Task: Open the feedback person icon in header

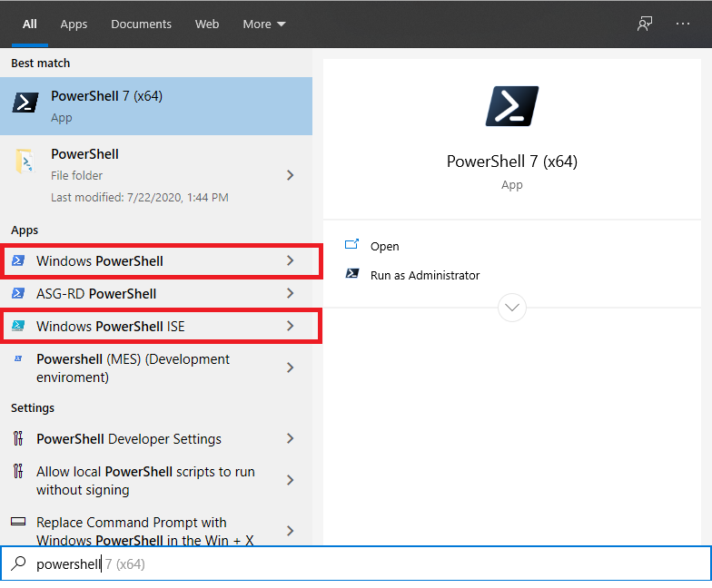Action: (x=645, y=24)
